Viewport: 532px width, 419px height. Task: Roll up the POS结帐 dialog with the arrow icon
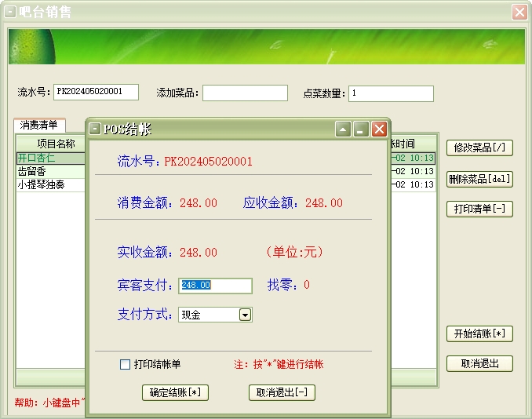point(343,129)
